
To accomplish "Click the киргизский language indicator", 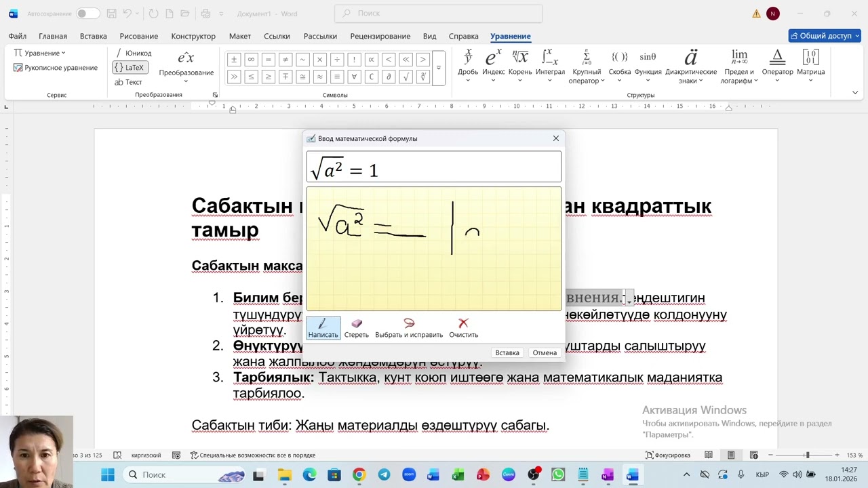I will point(146,455).
